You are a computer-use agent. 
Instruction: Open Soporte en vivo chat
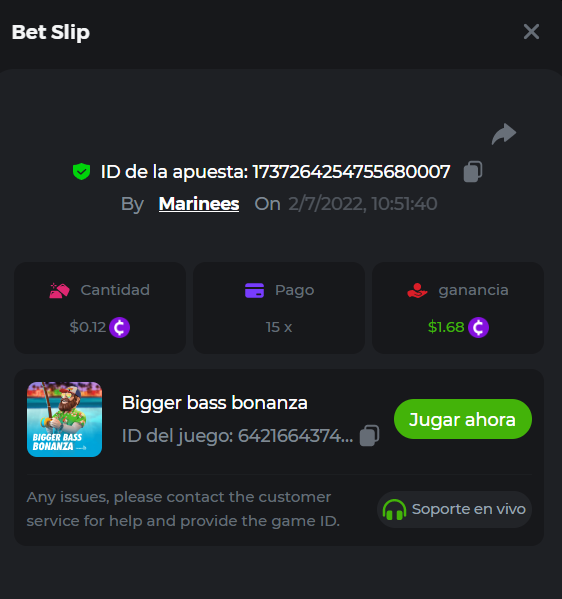pos(454,510)
